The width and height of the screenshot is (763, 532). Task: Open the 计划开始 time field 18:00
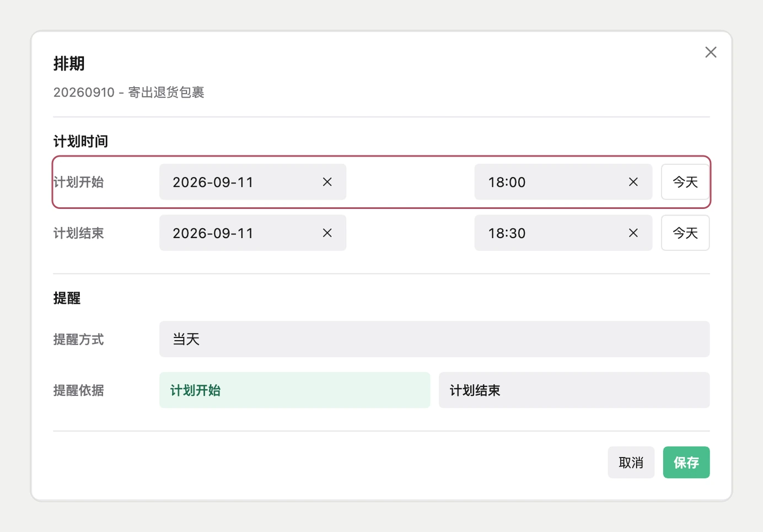point(563,182)
